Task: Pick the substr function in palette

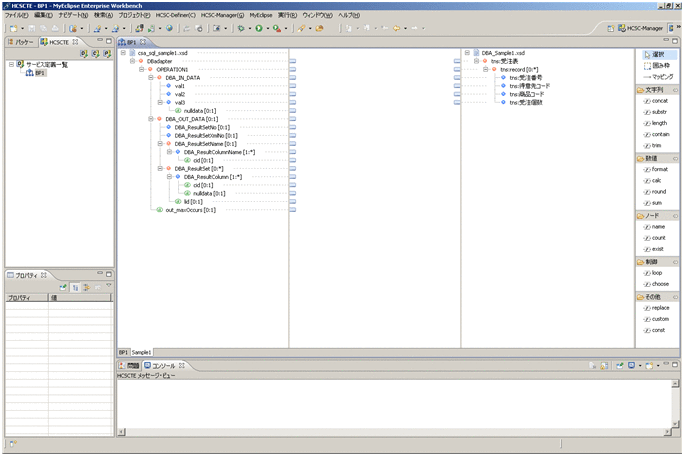Action: coord(658,112)
